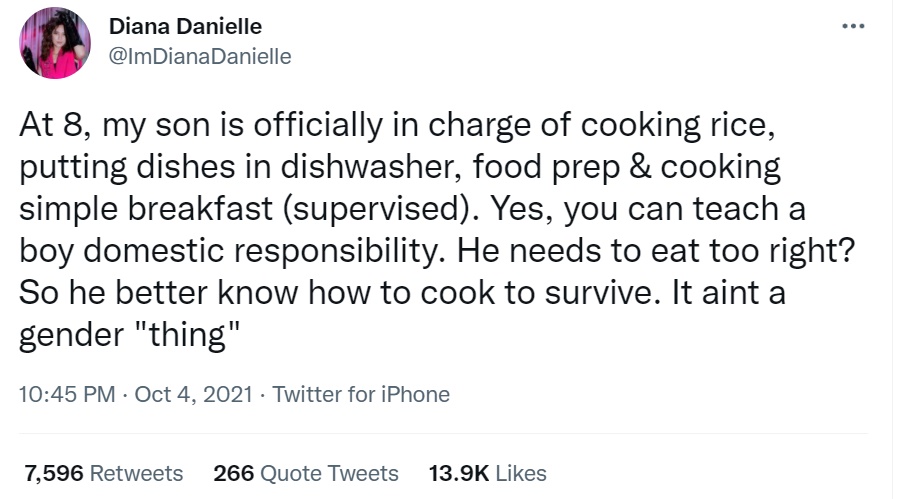Open the three-dot more options menu
The image size is (900, 499).
tap(853, 26)
